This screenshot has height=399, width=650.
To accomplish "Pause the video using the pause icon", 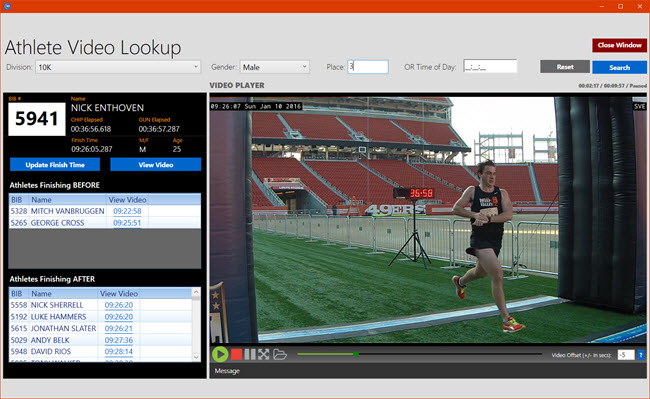I will 250,354.
